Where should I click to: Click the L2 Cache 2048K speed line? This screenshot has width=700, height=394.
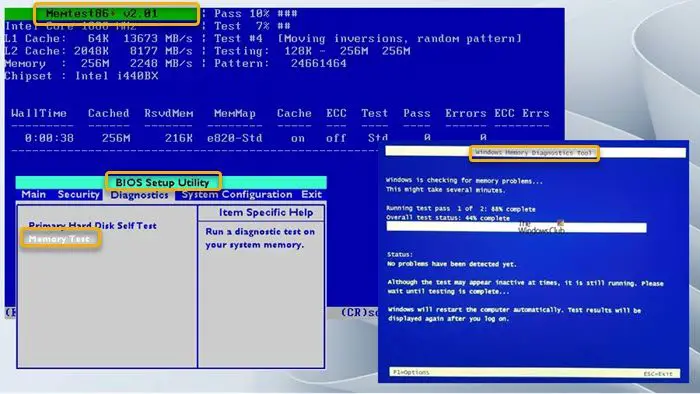[99, 51]
